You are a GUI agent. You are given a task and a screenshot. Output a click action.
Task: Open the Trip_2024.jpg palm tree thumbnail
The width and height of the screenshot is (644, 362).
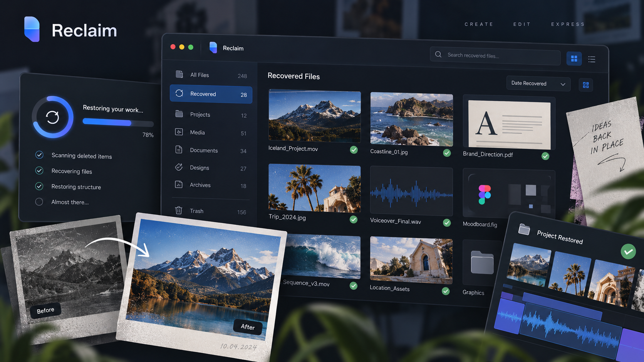(315, 188)
